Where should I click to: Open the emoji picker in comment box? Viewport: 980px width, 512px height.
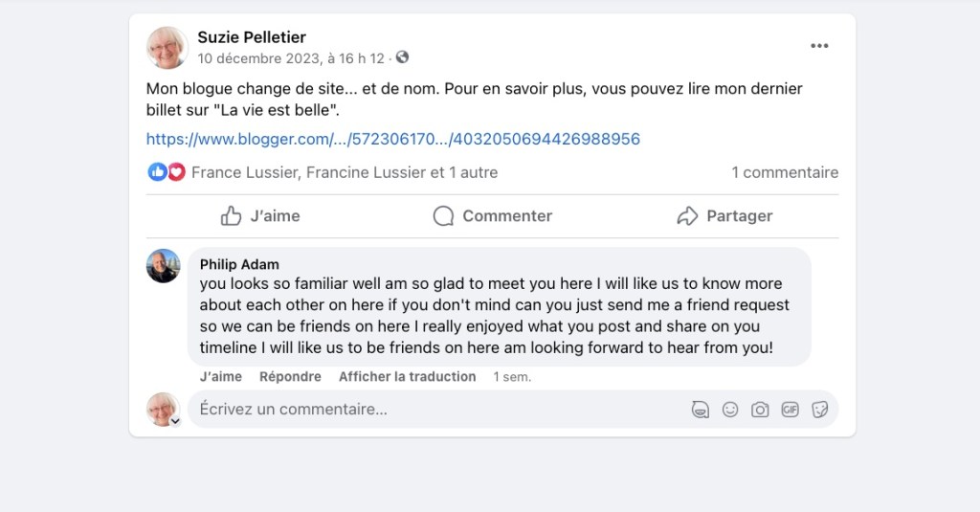[730, 410]
